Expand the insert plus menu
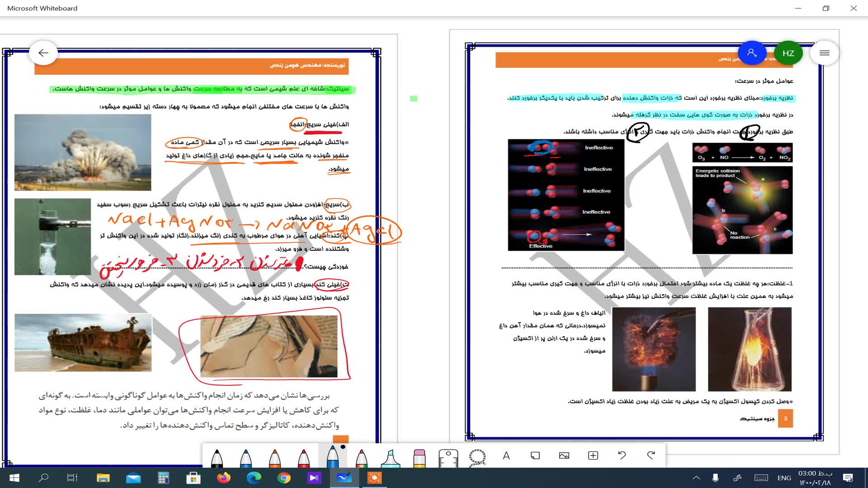This screenshot has height=488, width=868. coord(593,455)
